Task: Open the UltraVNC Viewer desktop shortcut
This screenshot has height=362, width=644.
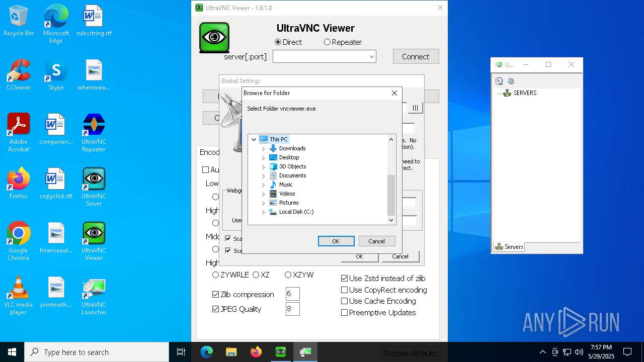Action: tap(94, 241)
